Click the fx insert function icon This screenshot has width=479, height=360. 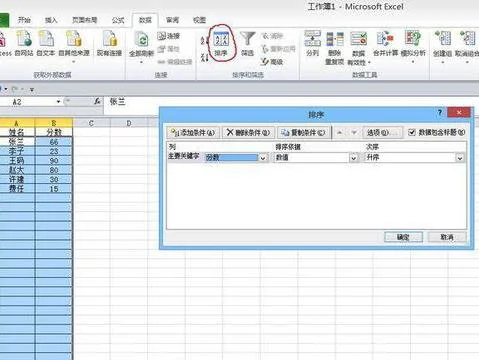(97, 101)
